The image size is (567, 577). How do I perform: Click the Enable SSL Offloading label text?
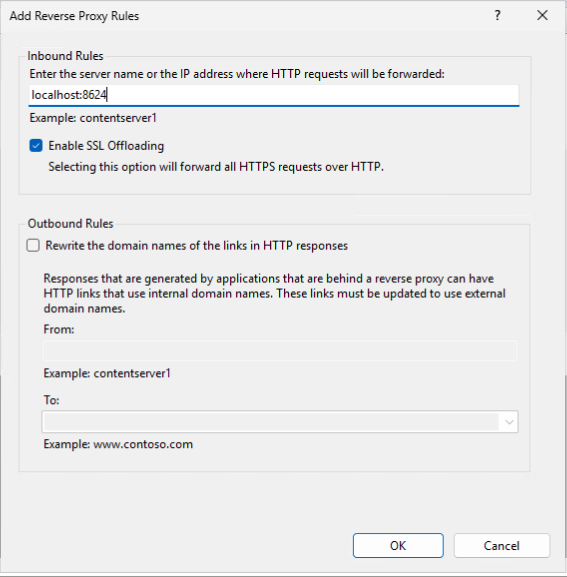point(106,146)
